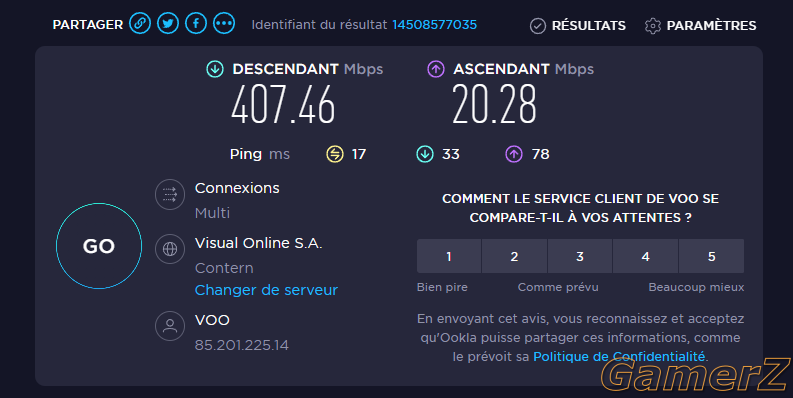Viewport: 793px width, 398px height.
Task: Copy result link via chain icon
Action: pyautogui.click(x=140, y=24)
